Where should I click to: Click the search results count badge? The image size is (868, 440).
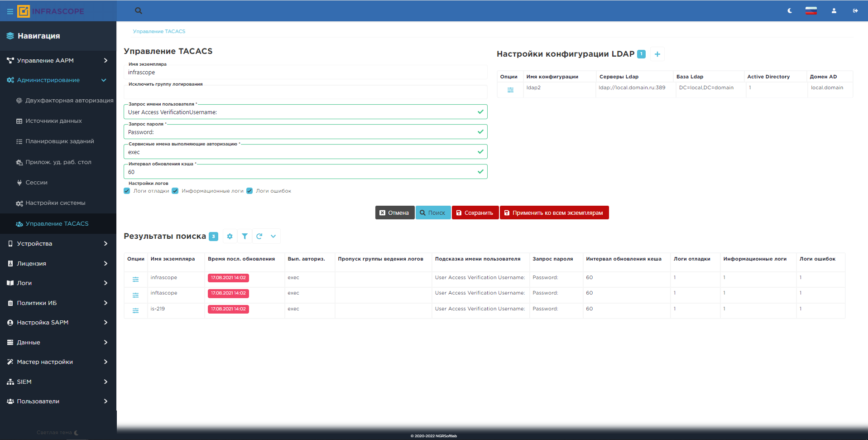tap(213, 236)
